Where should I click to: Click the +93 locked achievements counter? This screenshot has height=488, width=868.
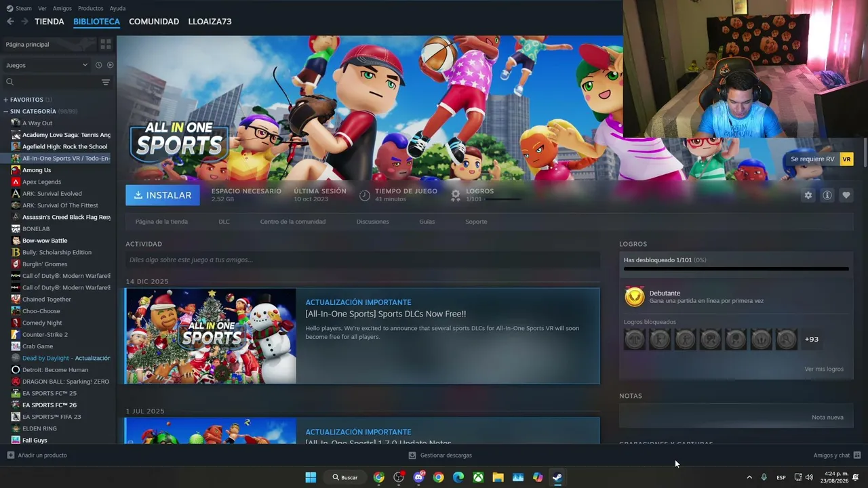click(812, 339)
